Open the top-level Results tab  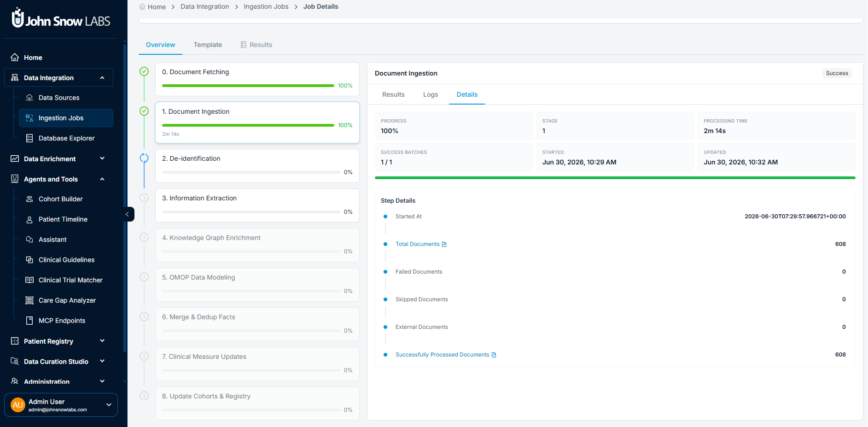256,45
